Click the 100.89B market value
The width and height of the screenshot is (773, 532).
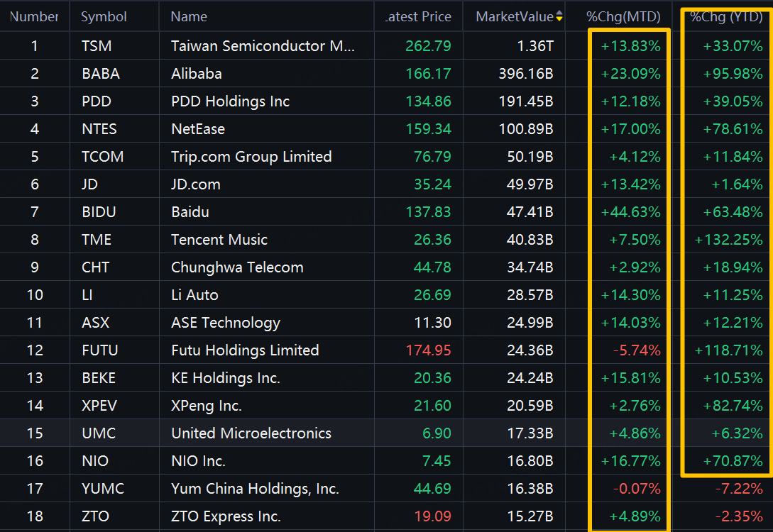pyautogui.click(x=526, y=128)
